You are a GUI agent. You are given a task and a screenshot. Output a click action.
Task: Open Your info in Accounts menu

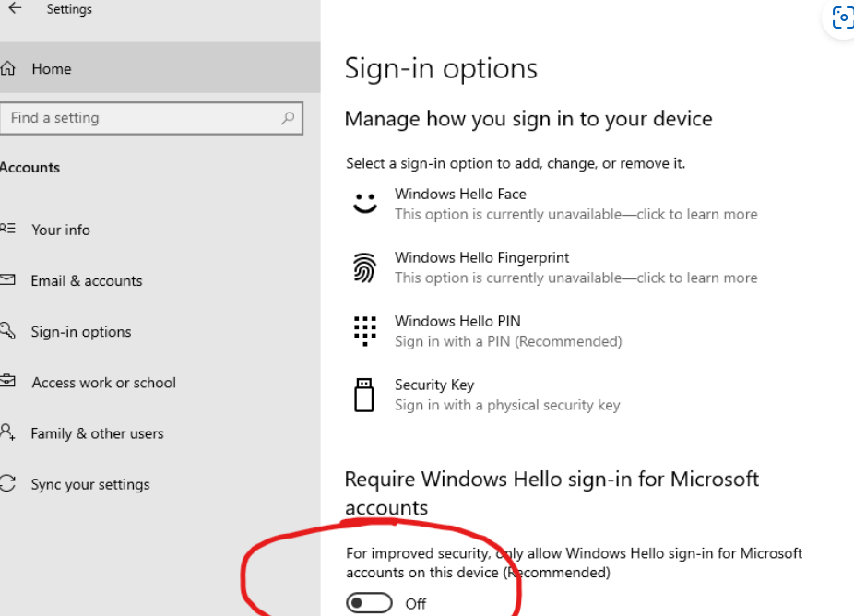(61, 230)
